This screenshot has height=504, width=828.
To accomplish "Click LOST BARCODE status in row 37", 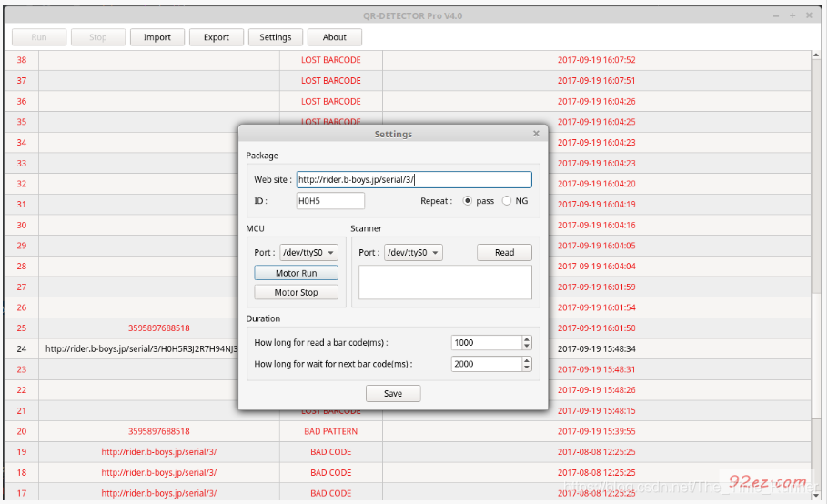I will point(331,81).
